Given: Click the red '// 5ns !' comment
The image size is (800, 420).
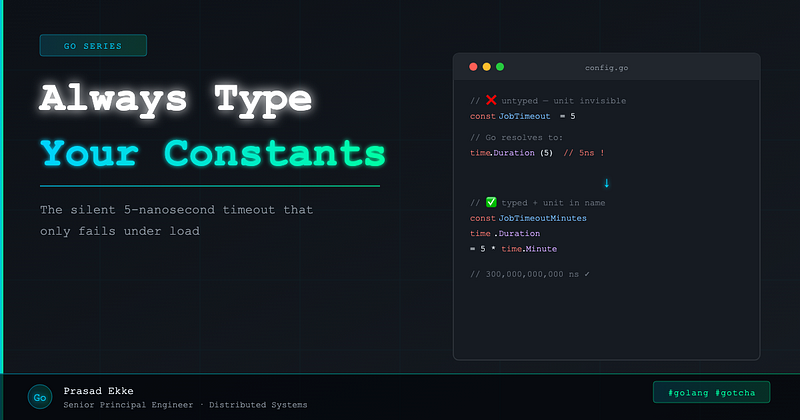Looking at the screenshot, I should tap(584, 153).
